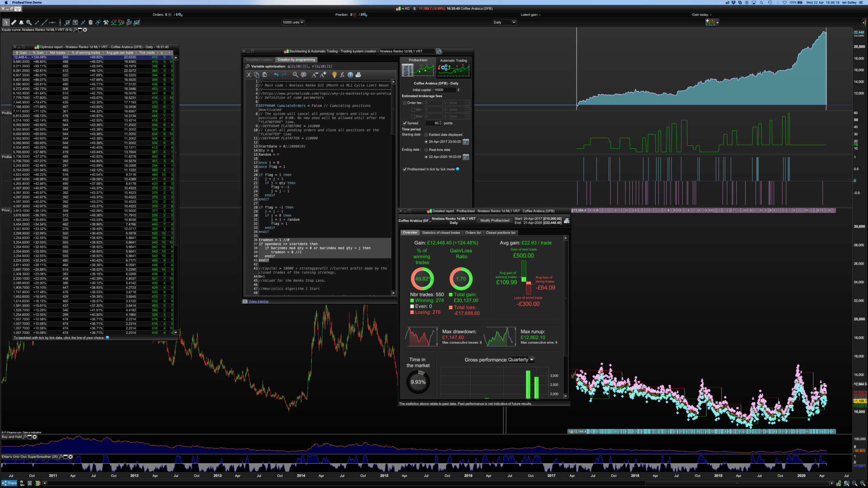This screenshot has height=488, width=868.
Task: Select Earliest date displayed radio button
Action: [426, 135]
